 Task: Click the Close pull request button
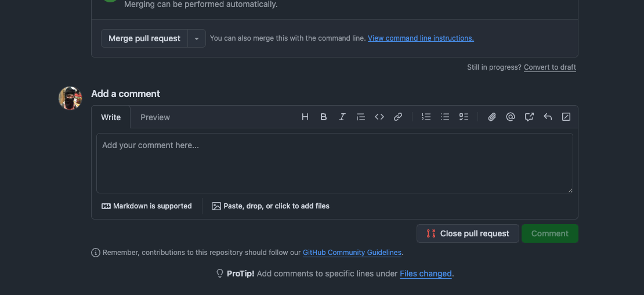468,233
